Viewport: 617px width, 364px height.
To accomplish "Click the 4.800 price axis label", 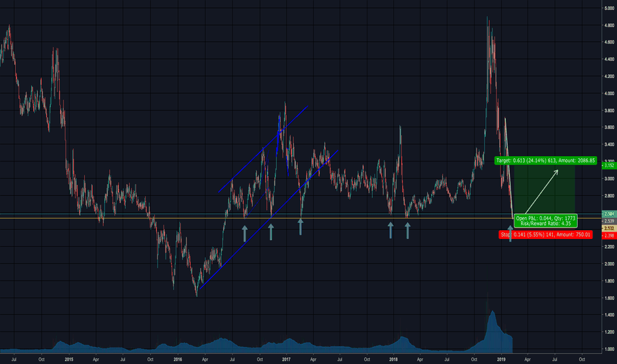I will click(609, 25).
